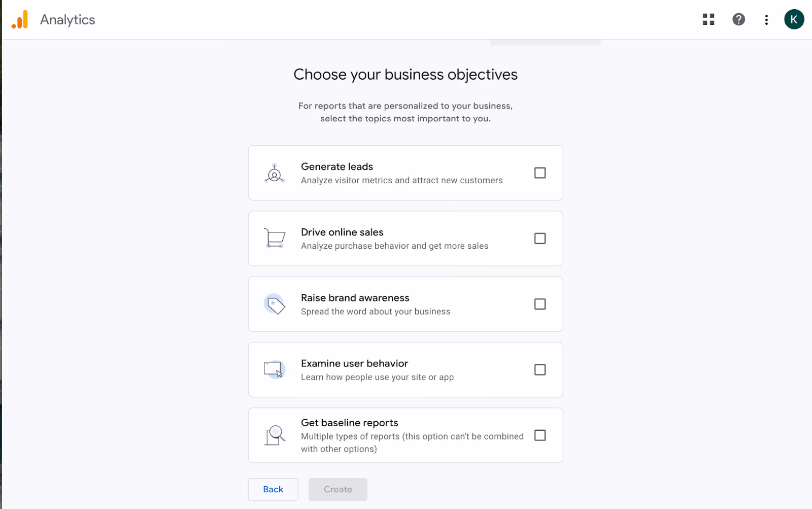Check the Generate leads checkbox
The image size is (812, 509).
[540, 173]
